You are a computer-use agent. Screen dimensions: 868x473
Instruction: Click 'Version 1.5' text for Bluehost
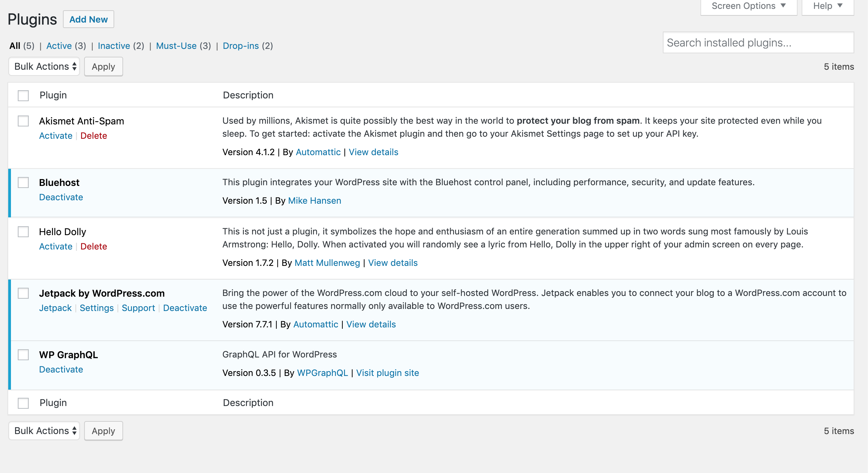(245, 201)
